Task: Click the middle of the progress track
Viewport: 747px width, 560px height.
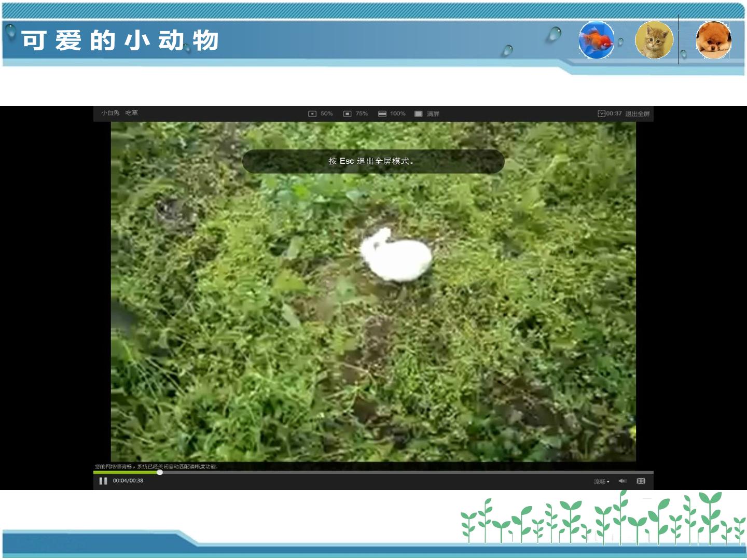Action: click(374, 472)
